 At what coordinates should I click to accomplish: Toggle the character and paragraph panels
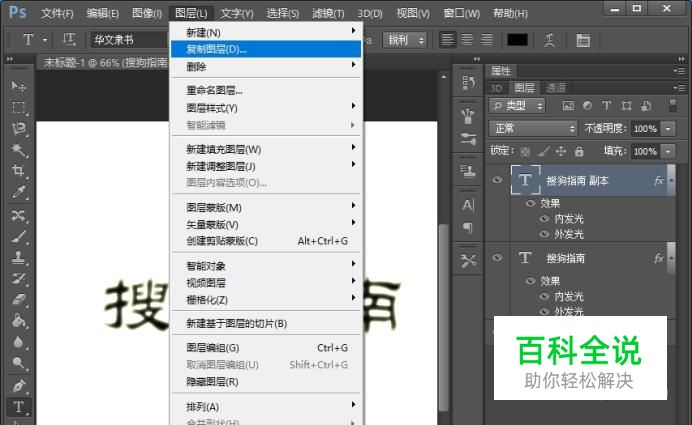tap(583, 40)
